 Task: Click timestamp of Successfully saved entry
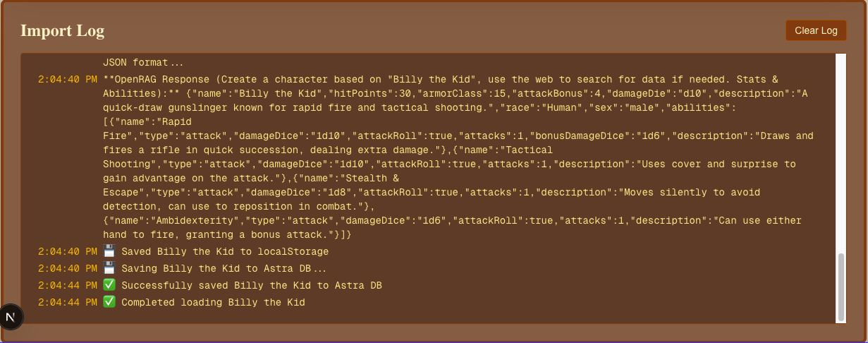(x=68, y=285)
